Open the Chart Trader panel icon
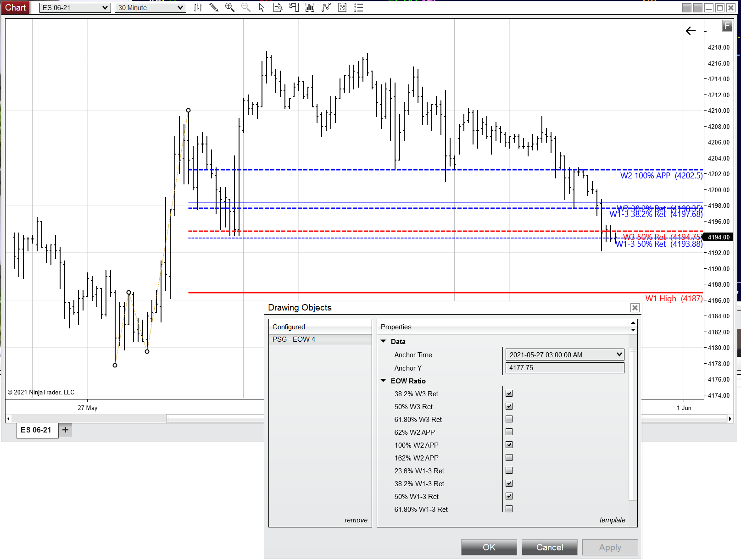 coord(294,7)
